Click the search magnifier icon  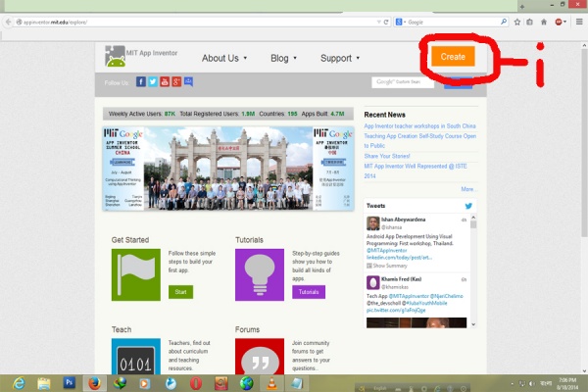(504, 23)
